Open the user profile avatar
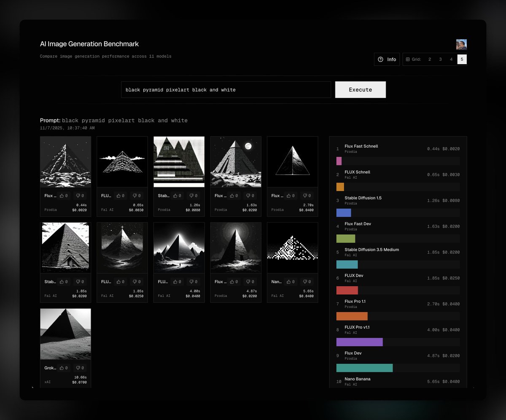 pos(461,44)
